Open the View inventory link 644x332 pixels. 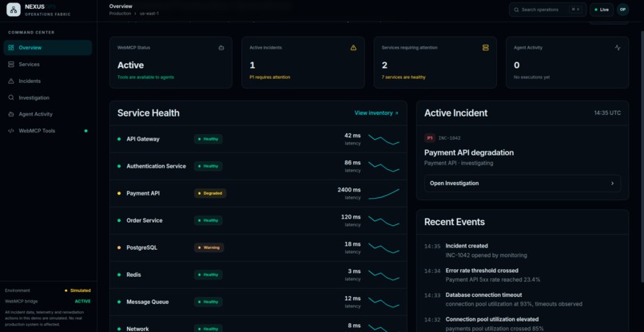376,113
